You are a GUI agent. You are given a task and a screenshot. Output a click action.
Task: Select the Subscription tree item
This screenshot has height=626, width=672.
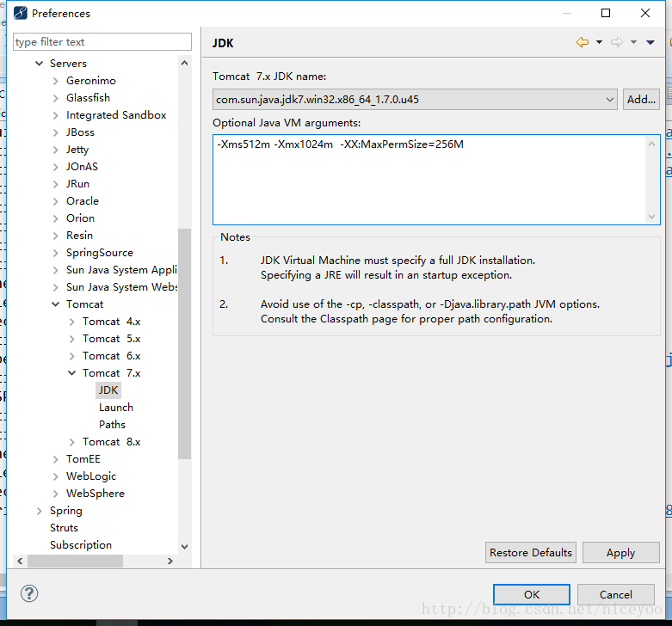coord(81,544)
